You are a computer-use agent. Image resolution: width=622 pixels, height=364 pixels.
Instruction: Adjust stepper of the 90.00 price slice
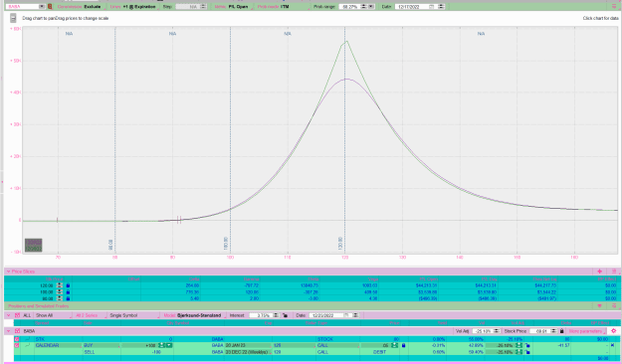point(60,298)
